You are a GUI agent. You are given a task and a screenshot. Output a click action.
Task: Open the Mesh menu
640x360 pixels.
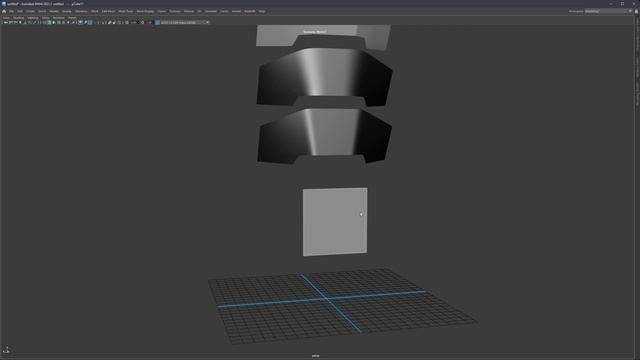click(x=95, y=11)
